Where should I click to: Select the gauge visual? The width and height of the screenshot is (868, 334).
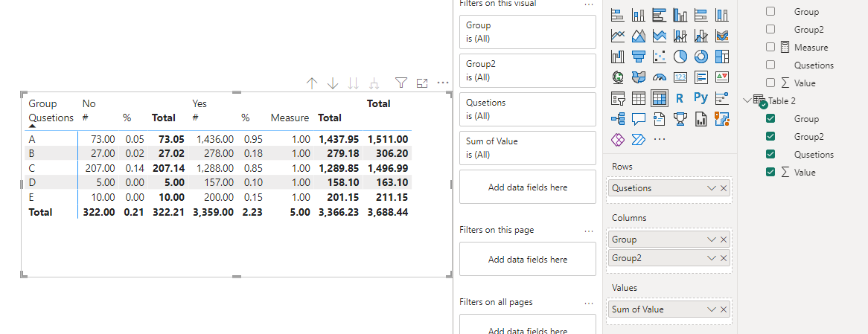(x=660, y=77)
